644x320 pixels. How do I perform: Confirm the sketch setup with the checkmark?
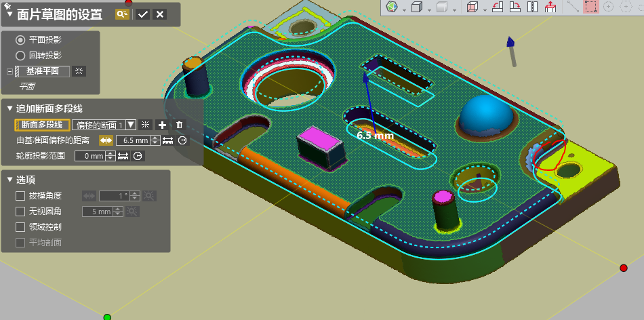point(142,14)
